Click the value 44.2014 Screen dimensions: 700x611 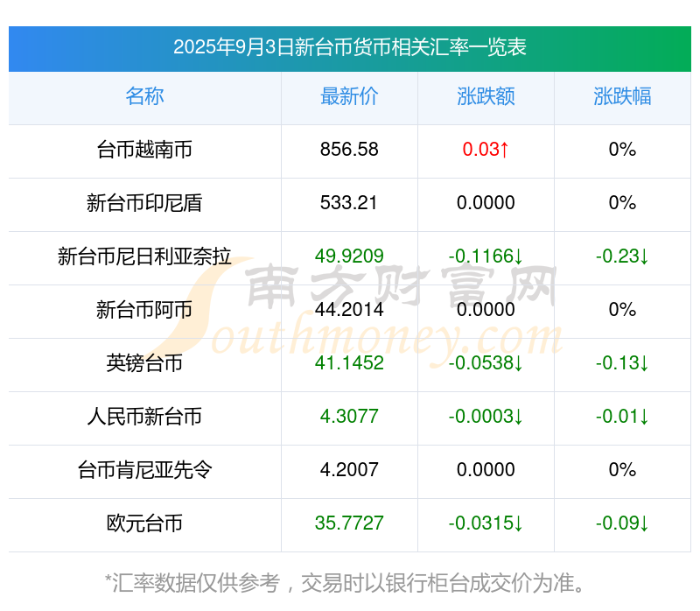point(349,310)
